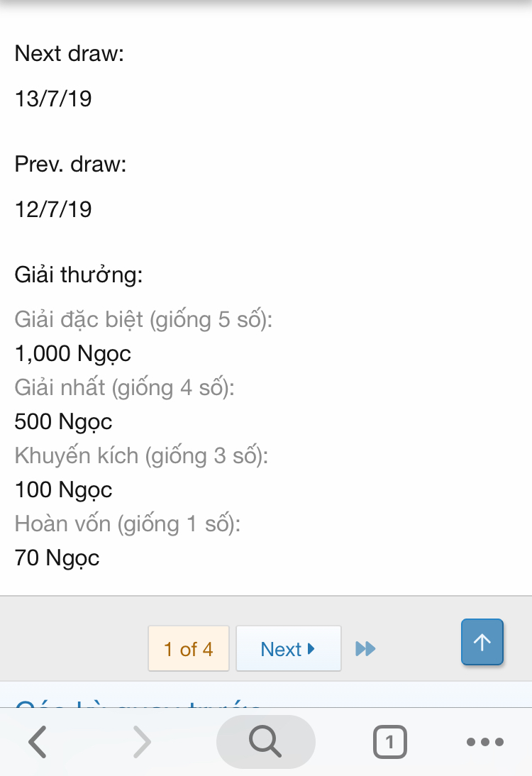532x776 pixels.
Task: Jump to last page with double-arrow icon
Action: coord(365,648)
